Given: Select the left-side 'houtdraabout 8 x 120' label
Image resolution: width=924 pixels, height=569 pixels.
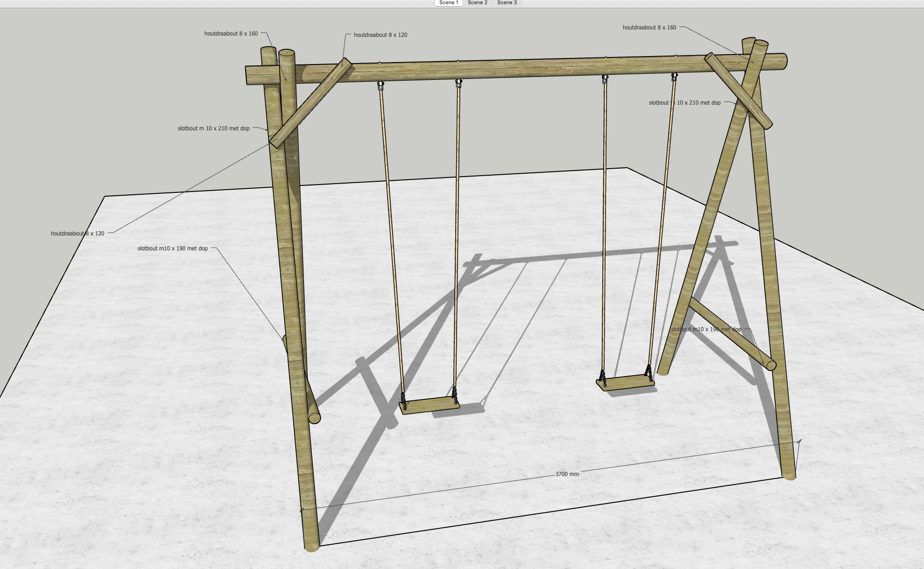Looking at the screenshot, I should tap(78, 234).
